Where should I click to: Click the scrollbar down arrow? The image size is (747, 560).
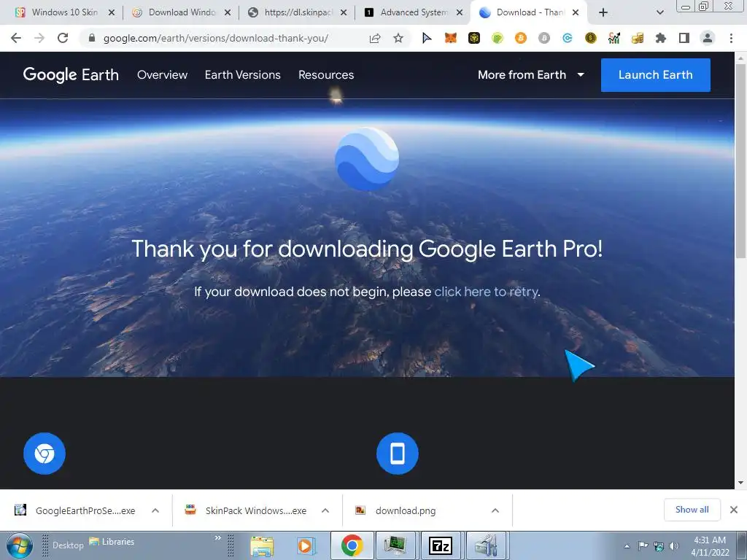point(740,483)
